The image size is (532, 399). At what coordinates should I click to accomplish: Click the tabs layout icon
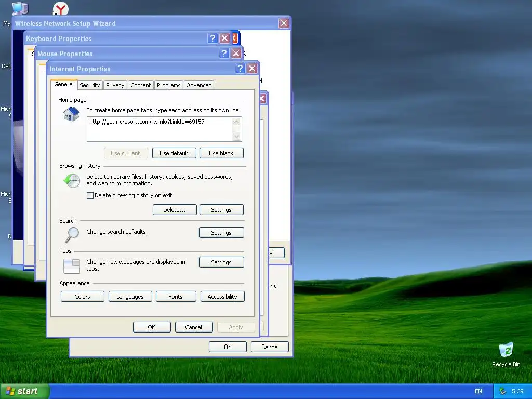[72, 266]
